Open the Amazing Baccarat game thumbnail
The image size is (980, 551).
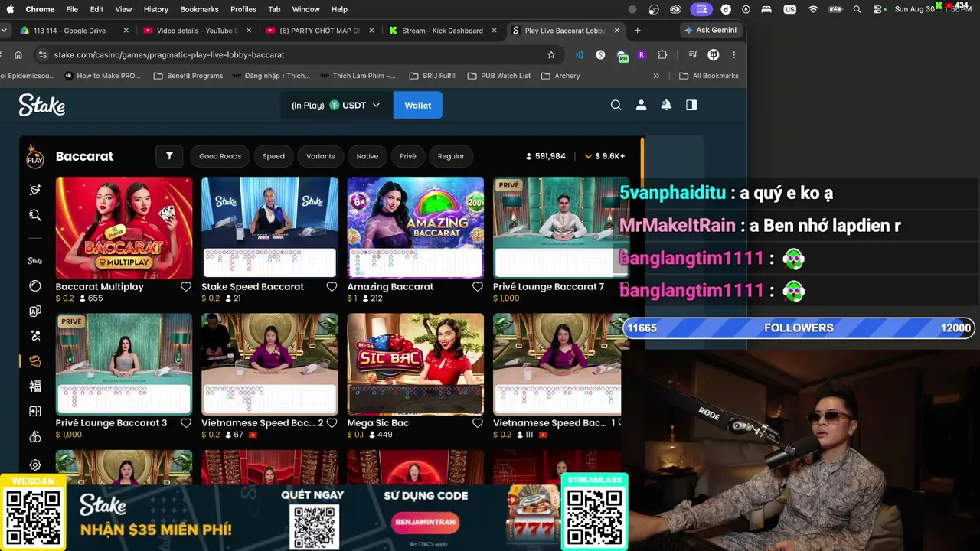point(416,228)
